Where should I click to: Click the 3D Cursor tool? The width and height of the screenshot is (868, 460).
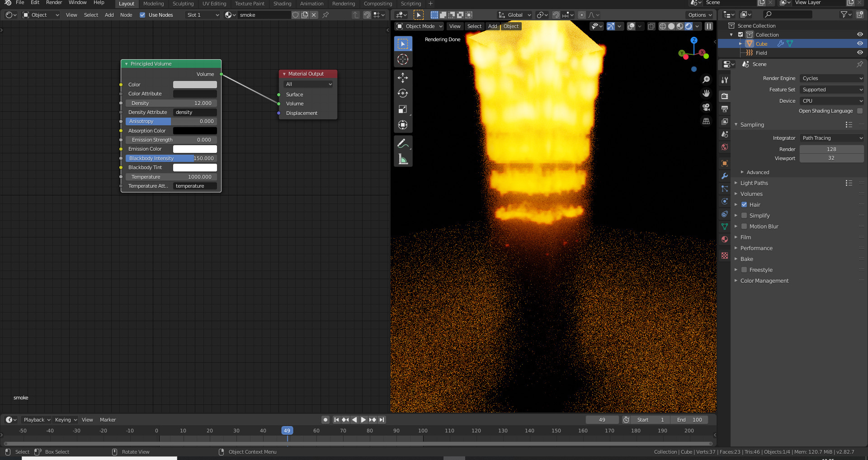pos(402,59)
